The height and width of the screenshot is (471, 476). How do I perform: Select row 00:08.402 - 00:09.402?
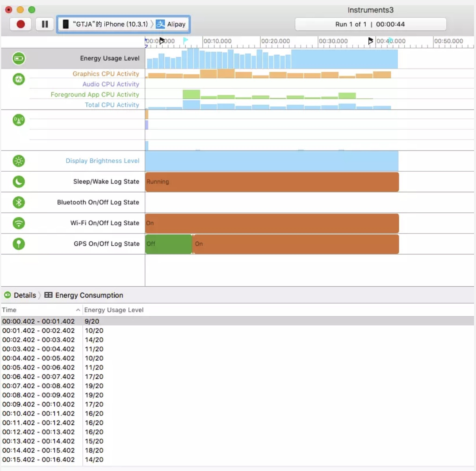click(x=238, y=395)
